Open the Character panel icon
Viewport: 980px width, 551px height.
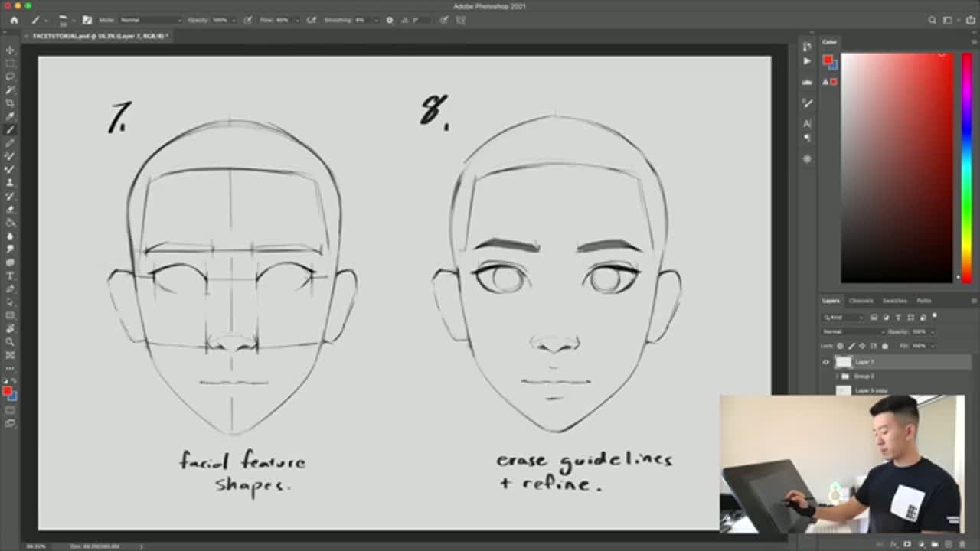(807, 123)
